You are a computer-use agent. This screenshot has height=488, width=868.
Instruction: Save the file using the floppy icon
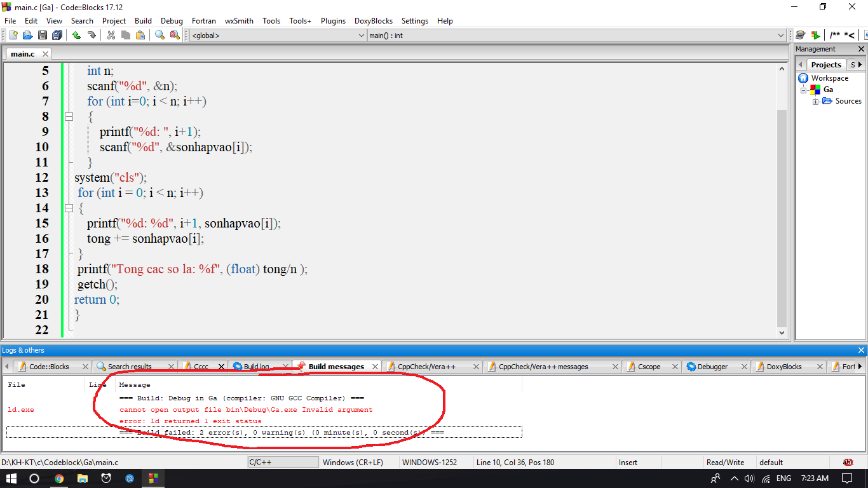pos(43,36)
